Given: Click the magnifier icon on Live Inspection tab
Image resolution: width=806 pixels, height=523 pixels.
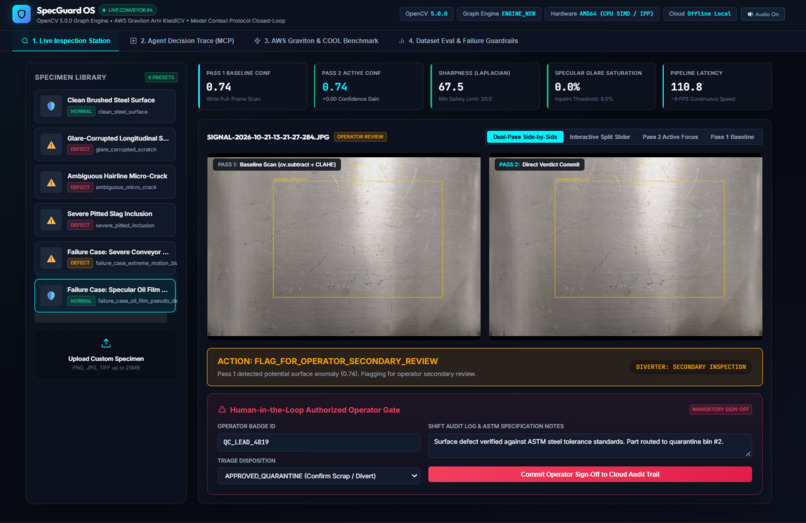Looking at the screenshot, I should pos(25,41).
